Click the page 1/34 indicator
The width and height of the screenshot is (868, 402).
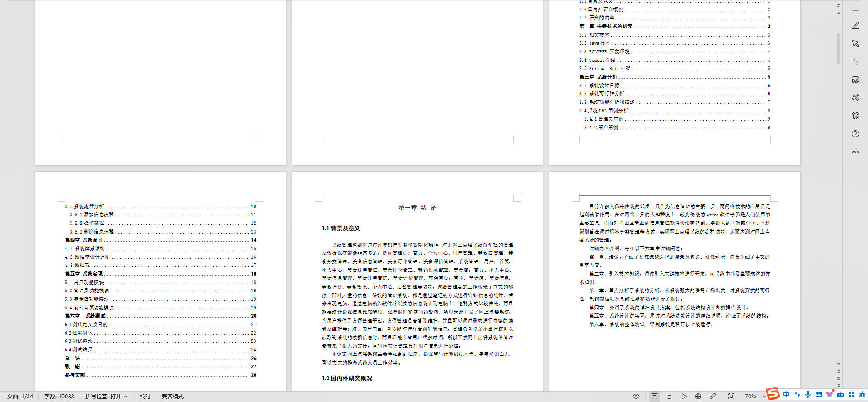tap(20, 397)
